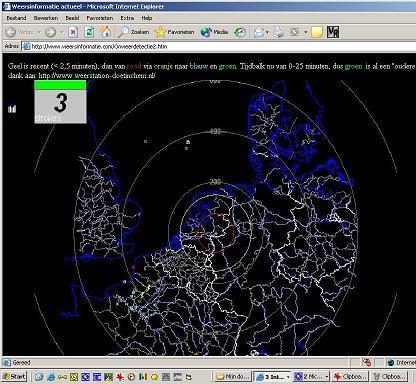
Task: Click the History icon next to Media
Action: point(240,32)
